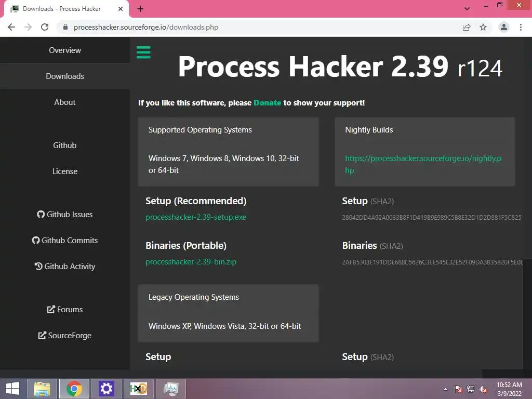Open a new browser tab

pos(140,9)
